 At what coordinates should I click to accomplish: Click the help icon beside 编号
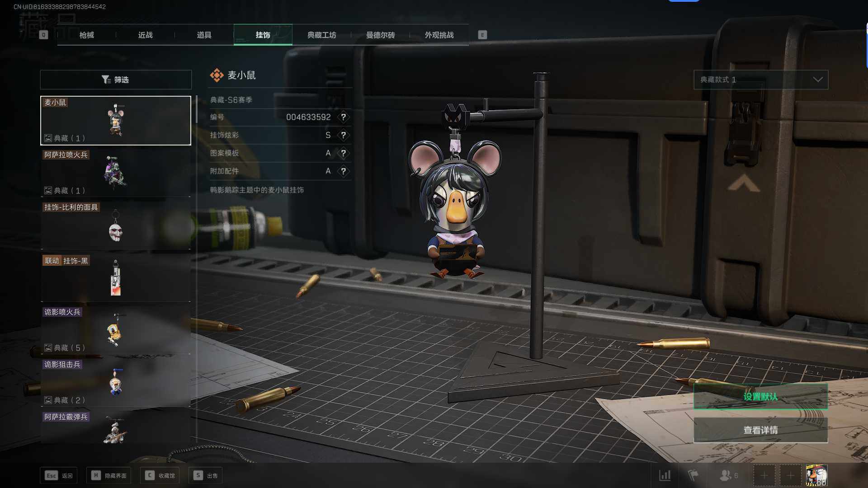[x=343, y=117]
